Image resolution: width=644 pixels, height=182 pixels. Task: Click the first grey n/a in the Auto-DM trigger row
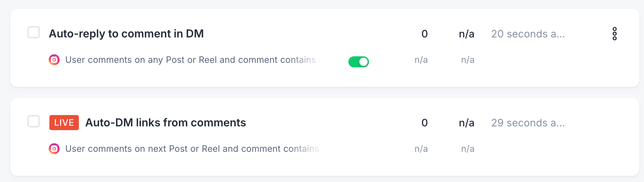point(421,149)
